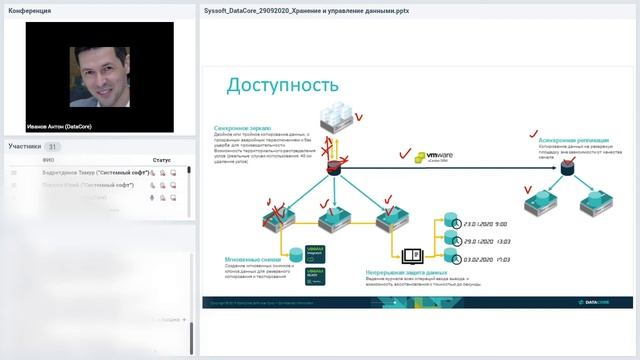Screen dimensions: 640x360
Task: Click the right remote storage node on the replication site
Action: (x=596, y=203)
